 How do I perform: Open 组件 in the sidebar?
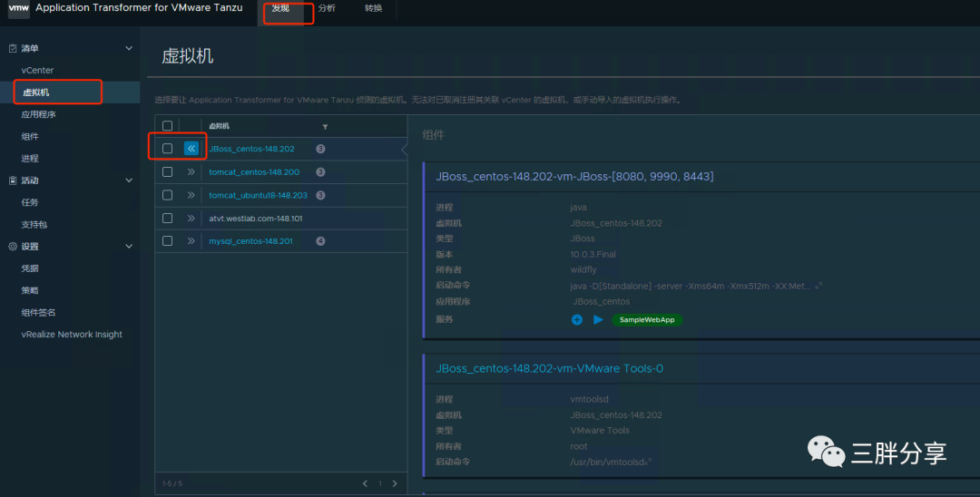[30, 137]
